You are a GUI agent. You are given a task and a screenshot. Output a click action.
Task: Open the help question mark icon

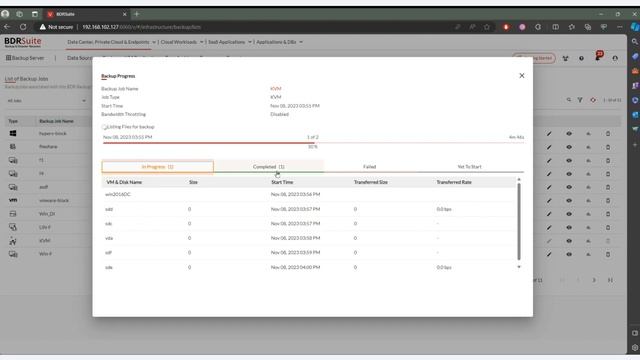(x=581, y=58)
